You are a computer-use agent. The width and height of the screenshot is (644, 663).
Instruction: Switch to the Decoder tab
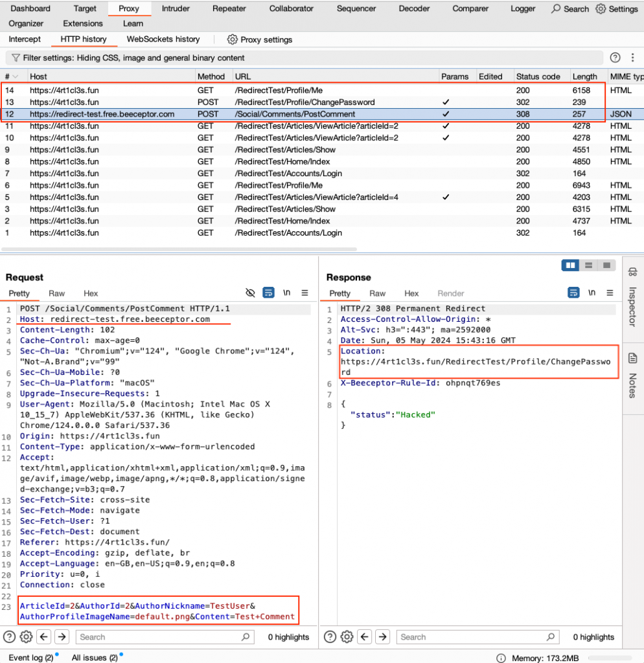(x=414, y=8)
